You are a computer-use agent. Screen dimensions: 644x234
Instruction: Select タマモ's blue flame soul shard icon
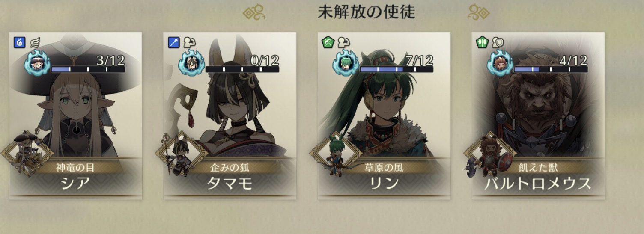[x=191, y=63]
